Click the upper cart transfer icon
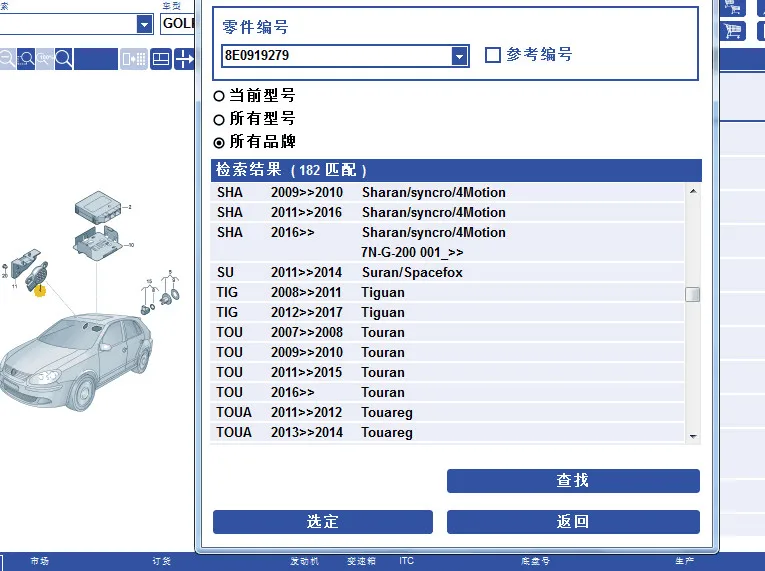The height and width of the screenshot is (571, 765). (x=733, y=7)
